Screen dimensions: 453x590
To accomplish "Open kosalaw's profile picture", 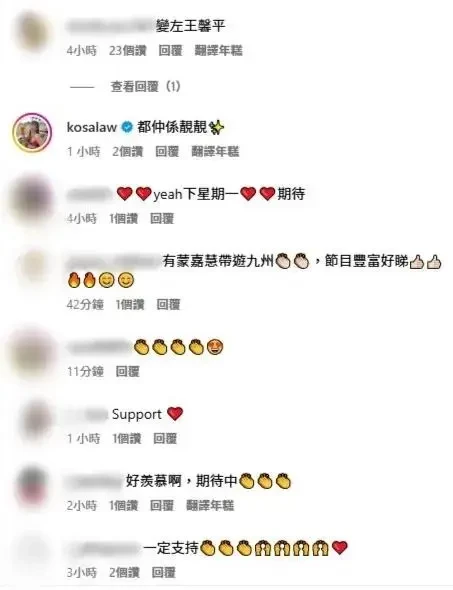I will pos(32,132).
